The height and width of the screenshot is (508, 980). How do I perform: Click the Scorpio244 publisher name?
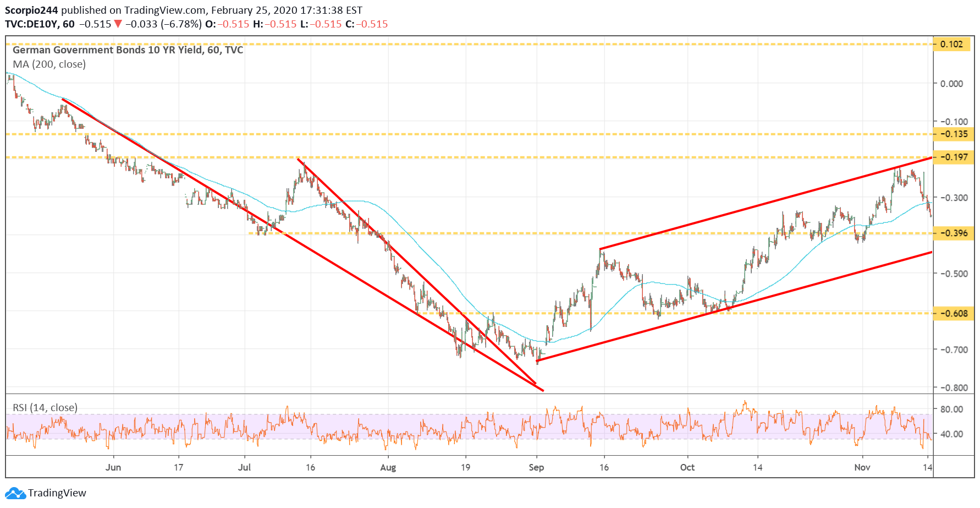(x=31, y=10)
